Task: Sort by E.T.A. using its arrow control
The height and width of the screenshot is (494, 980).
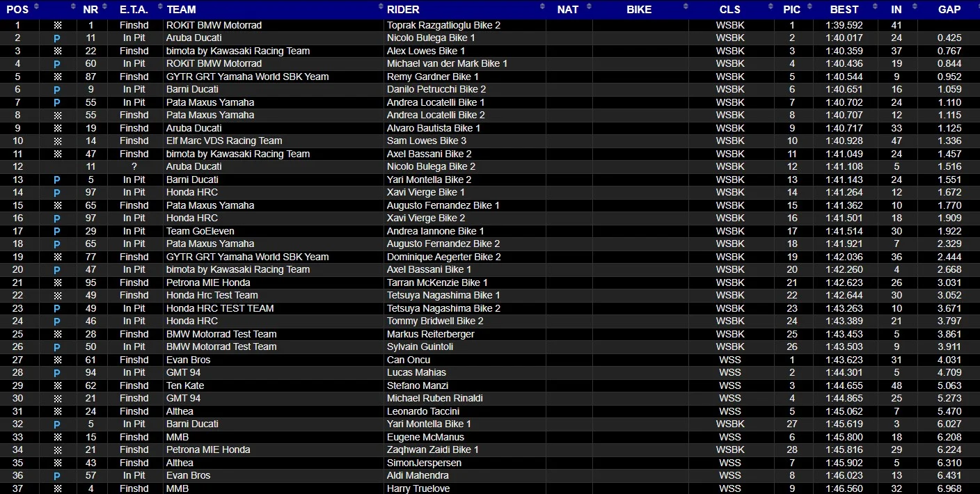Action: tap(159, 7)
